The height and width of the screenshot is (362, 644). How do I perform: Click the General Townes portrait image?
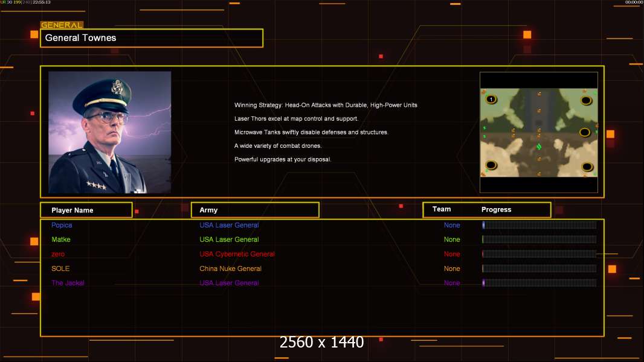click(110, 132)
